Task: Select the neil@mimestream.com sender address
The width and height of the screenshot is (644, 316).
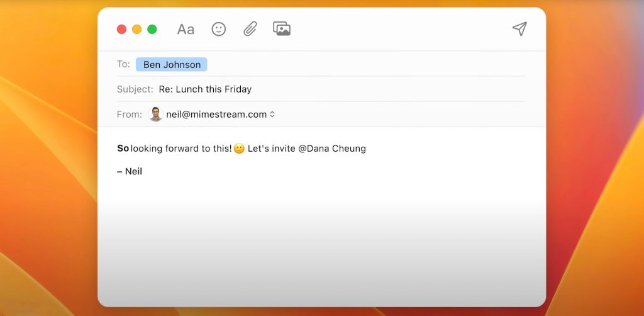Action: (216, 115)
